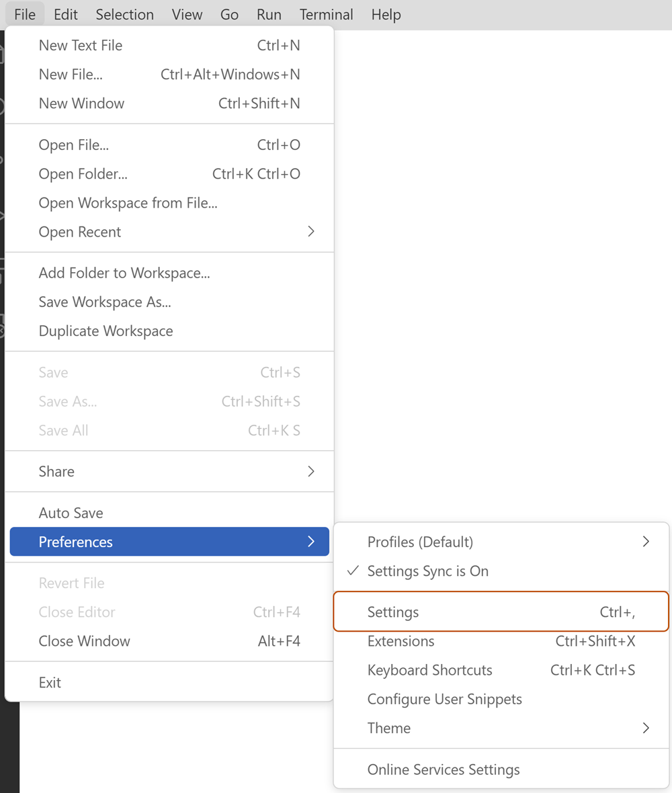
Task: Expand the Open Recent submenu
Action: click(79, 231)
